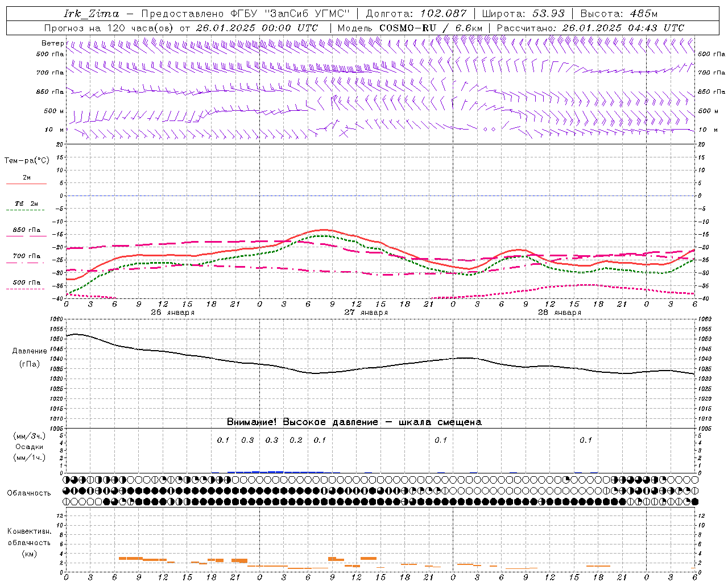The width and height of the screenshot is (728, 582).
Task: Click the Тем-ра(°C) temperature panel label
Action: click(27, 161)
